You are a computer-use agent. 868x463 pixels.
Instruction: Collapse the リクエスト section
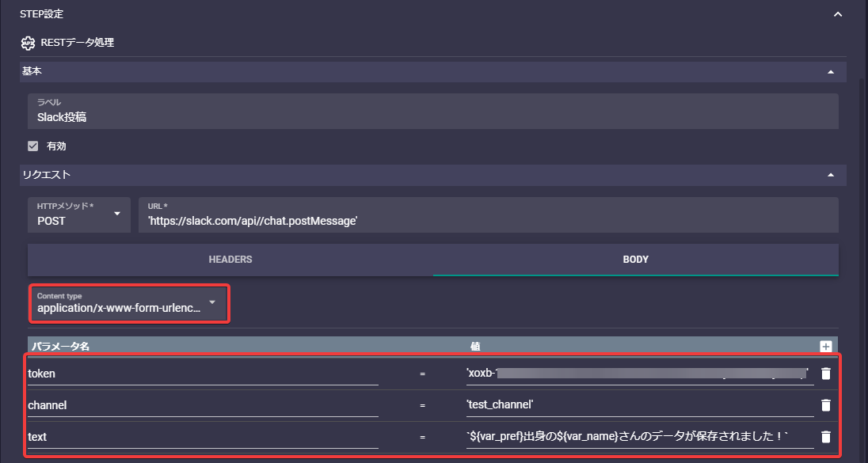tap(831, 175)
